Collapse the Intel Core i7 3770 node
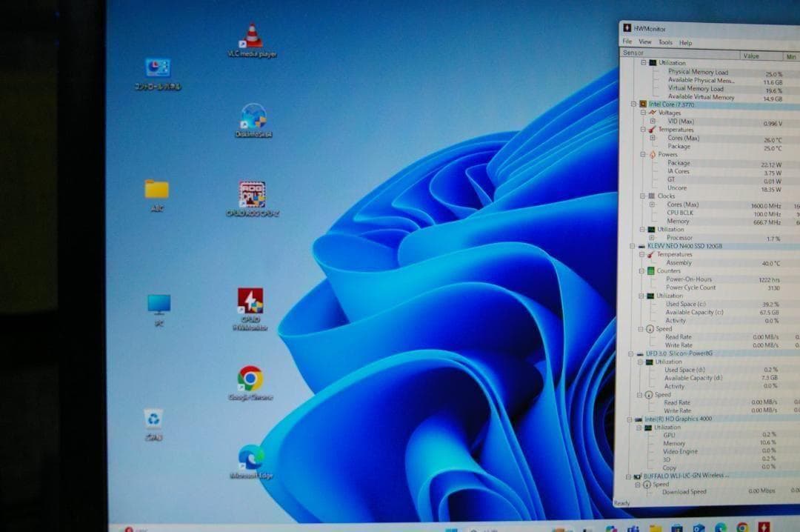This screenshot has width=800, height=532. [633, 104]
